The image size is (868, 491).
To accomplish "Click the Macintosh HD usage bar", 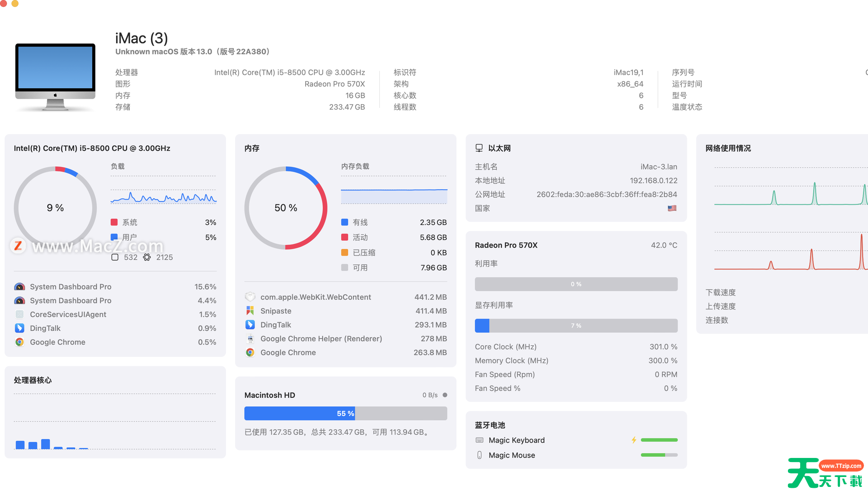I will 345,414.
